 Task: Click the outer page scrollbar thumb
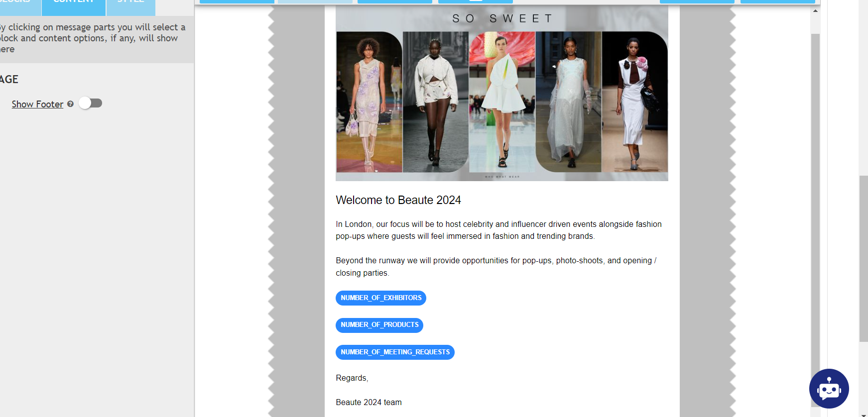point(863,259)
